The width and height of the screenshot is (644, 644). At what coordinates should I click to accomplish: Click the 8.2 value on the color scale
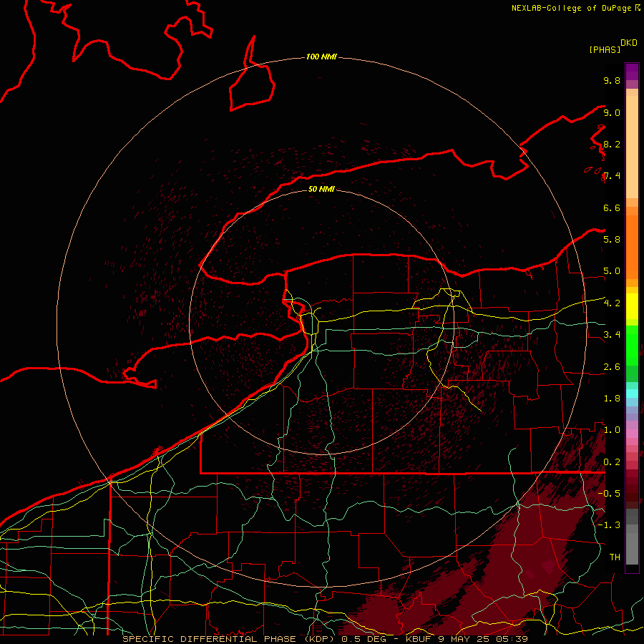[x=612, y=144]
